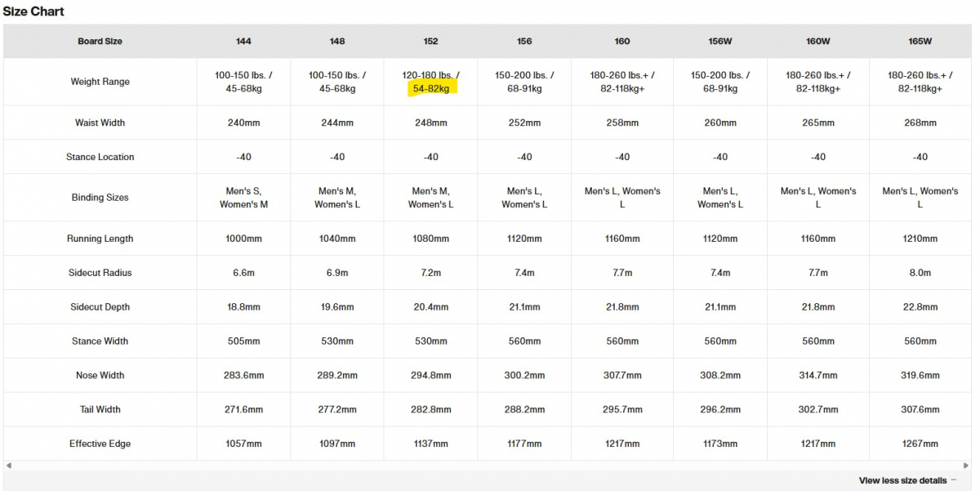The height and width of the screenshot is (495, 980).
Task: Collapse with 'View less size details' link
Action: pyautogui.click(x=902, y=480)
